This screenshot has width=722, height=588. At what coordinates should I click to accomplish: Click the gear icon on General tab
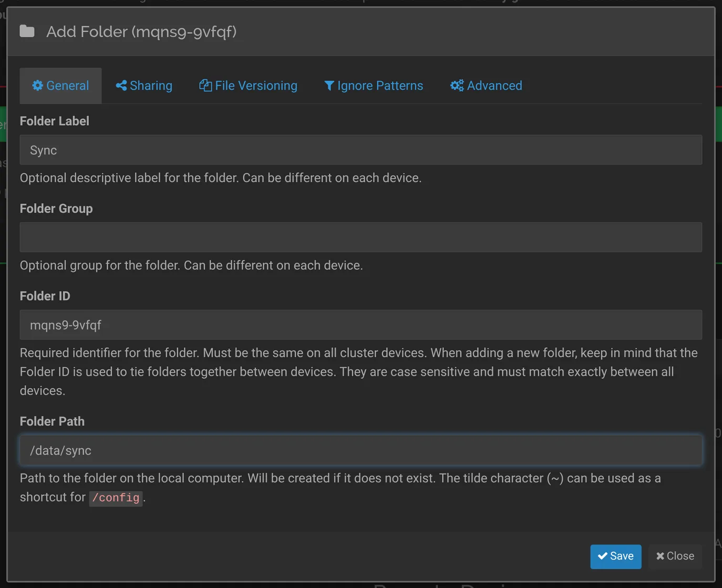click(37, 86)
